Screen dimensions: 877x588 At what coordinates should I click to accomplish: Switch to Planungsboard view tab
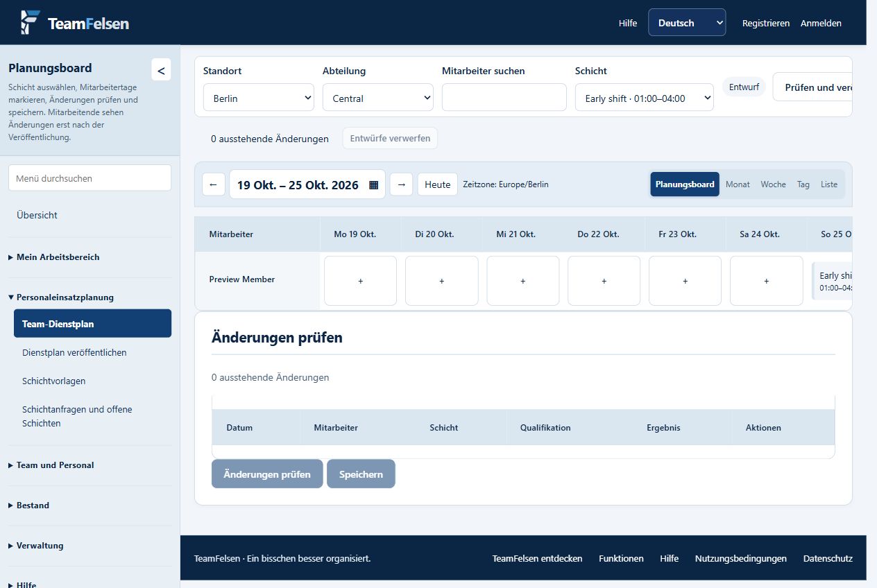tap(685, 184)
